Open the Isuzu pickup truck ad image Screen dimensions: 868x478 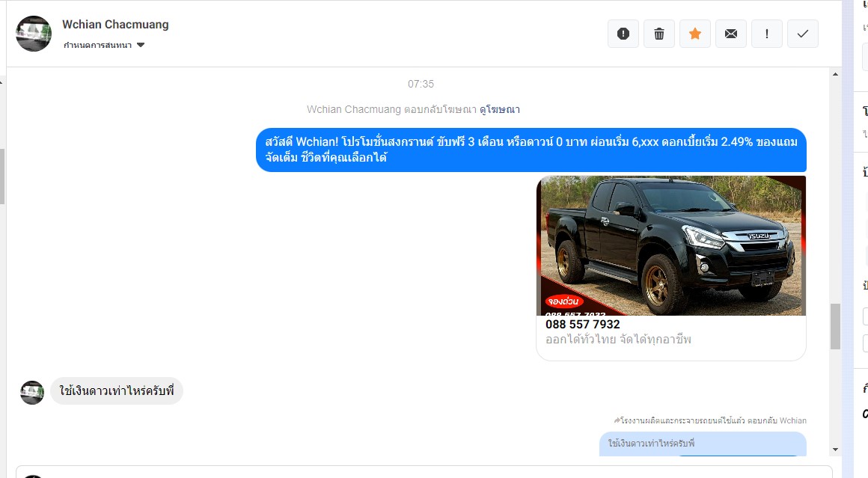click(x=671, y=245)
